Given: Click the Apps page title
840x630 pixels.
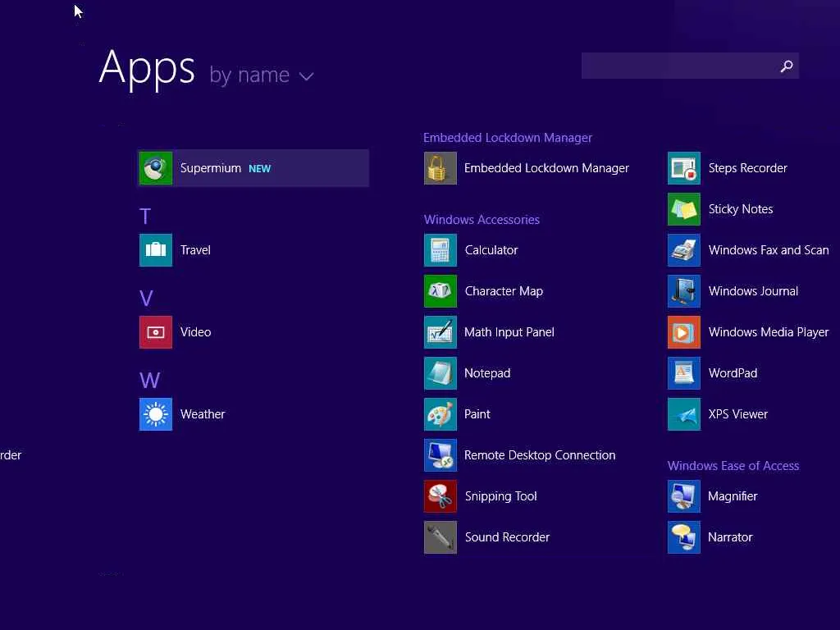Looking at the screenshot, I should 147,68.
